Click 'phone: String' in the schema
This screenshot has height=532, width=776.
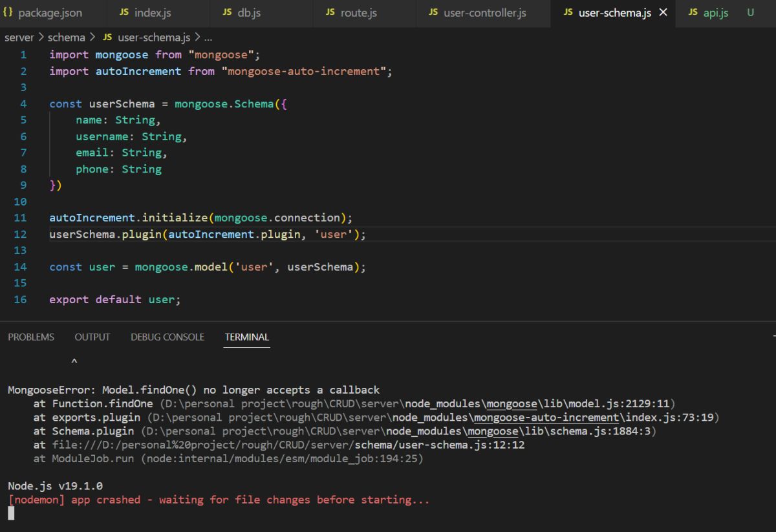coord(118,169)
